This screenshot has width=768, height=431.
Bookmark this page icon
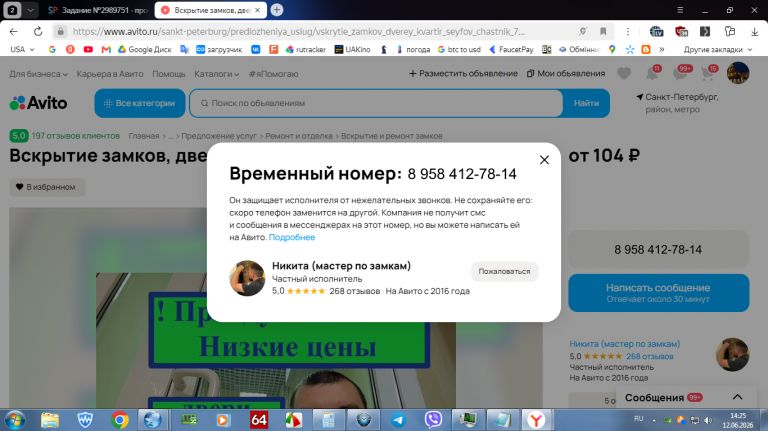(603, 31)
